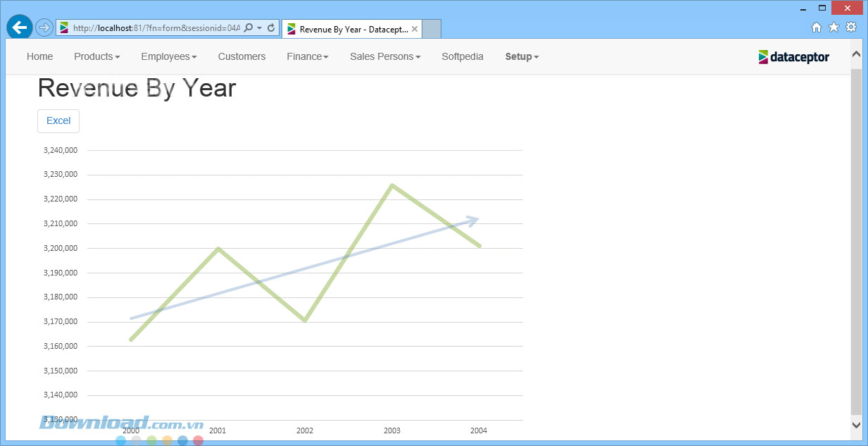Open the Setup dropdown menu
The image size is (868, 446).
point(522,56)
